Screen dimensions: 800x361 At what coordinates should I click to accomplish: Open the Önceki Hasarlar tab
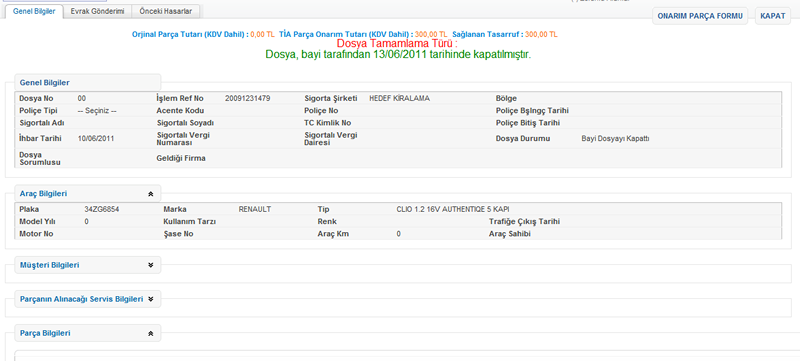[165, 11]
